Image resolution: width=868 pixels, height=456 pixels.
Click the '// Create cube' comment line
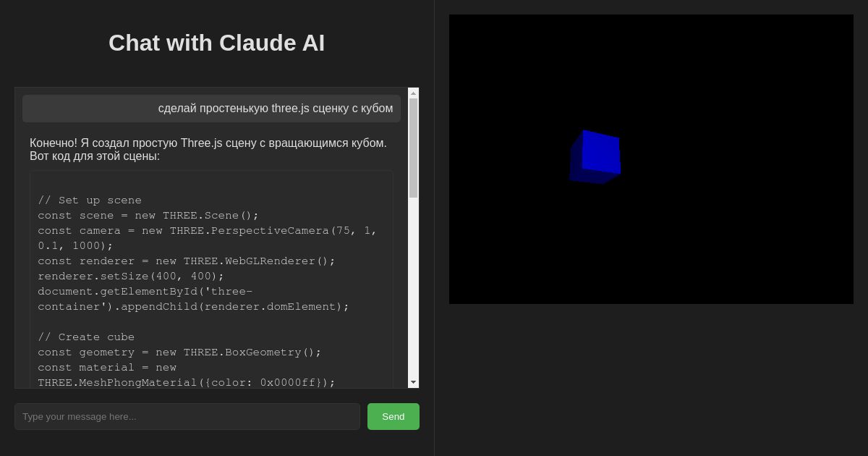86,337
